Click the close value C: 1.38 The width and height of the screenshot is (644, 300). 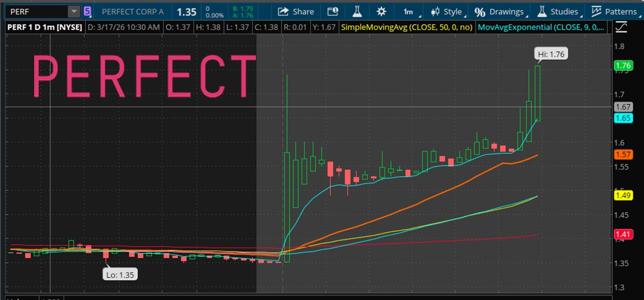(x=267, y=28)
